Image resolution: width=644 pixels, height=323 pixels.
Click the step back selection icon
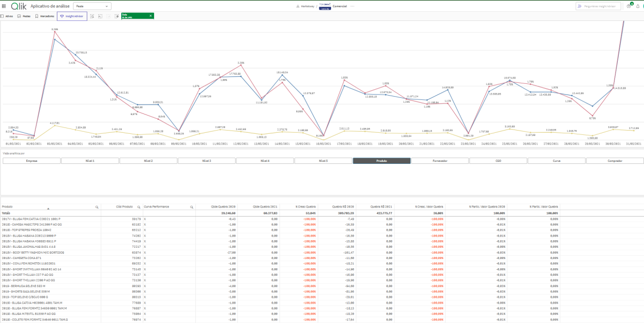click(100, 16)
